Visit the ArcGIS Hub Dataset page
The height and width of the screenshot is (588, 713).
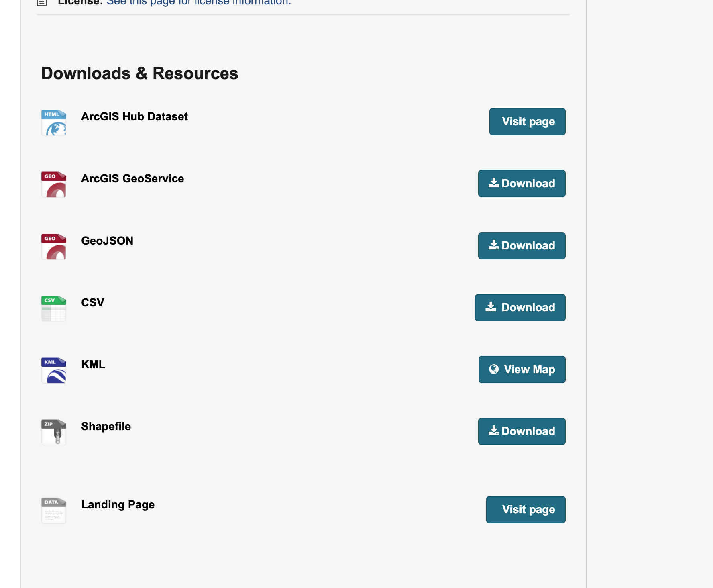pyautogui.click(x=527, y=122)
